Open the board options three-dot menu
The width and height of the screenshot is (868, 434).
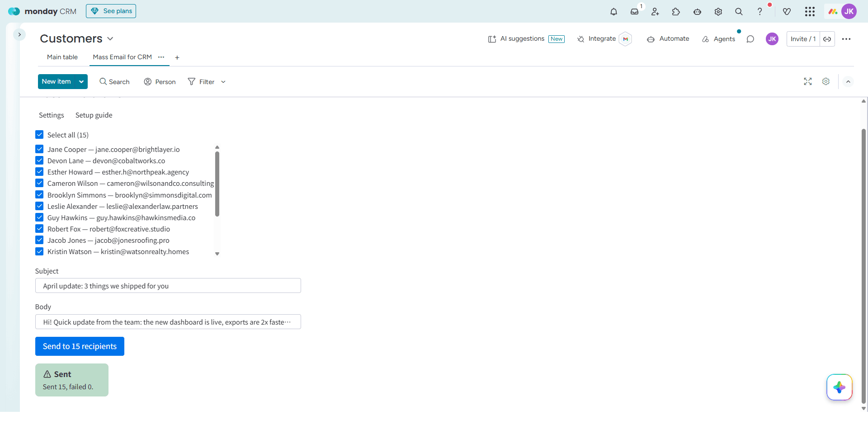point(846,39)
